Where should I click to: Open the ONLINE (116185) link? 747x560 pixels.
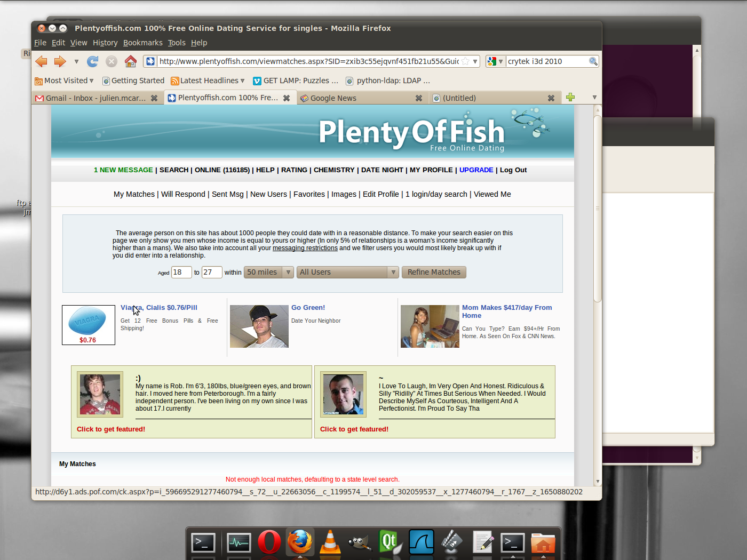click(x=222, y=170)
